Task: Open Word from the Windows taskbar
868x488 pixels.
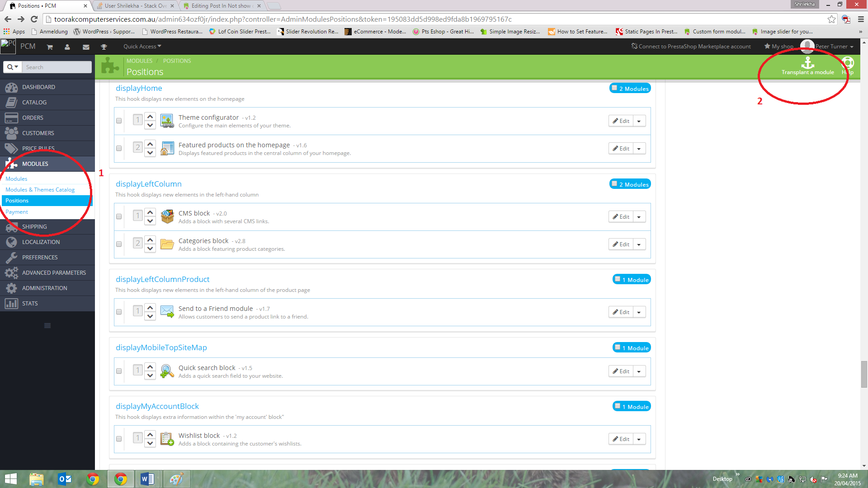Action: pos(147,479)
